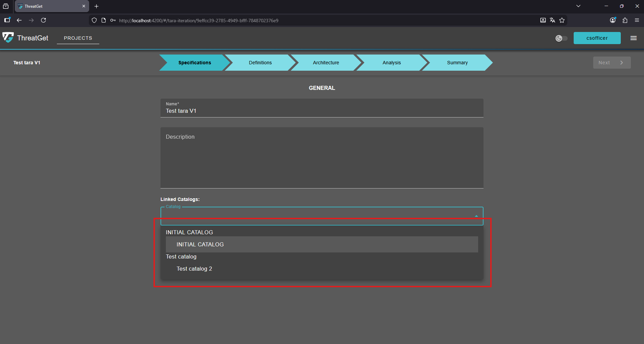This screenshot has width=644, height=344.
Task: Choose Test catalog 2 from the dropdown
Action: pyautogui.click(x=194, y=269)
